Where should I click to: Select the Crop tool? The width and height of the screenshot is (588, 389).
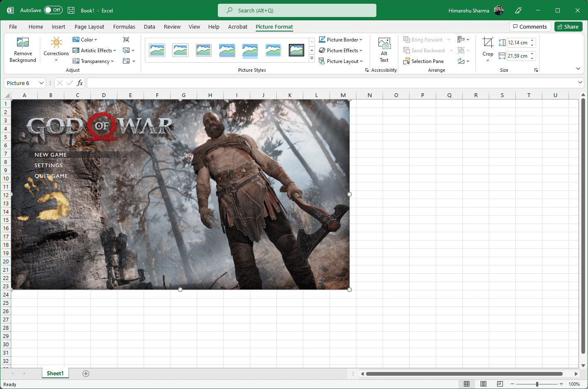pyautogui.click(x=488, y=49)
